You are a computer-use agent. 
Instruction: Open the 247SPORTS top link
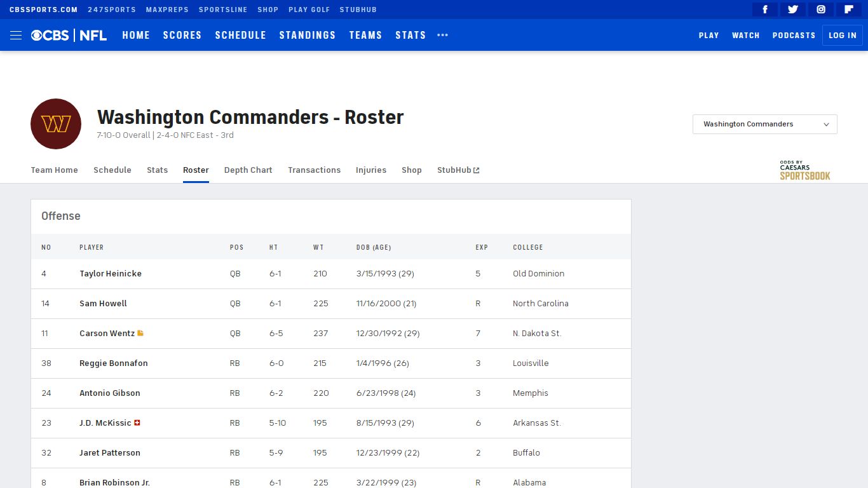click(112, 10)
